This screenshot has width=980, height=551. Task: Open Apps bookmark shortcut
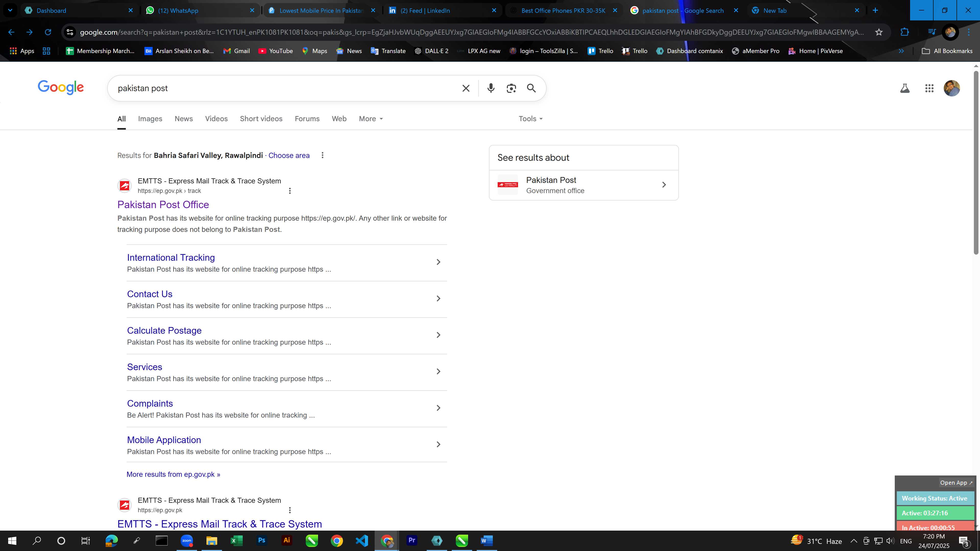[x=22, y=51]
